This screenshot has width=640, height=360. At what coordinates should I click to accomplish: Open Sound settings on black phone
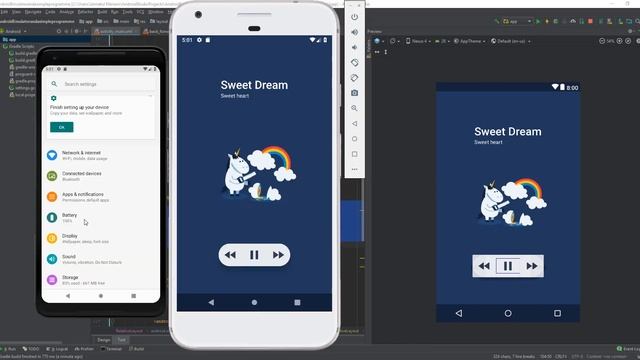click(x=101, y=259)
